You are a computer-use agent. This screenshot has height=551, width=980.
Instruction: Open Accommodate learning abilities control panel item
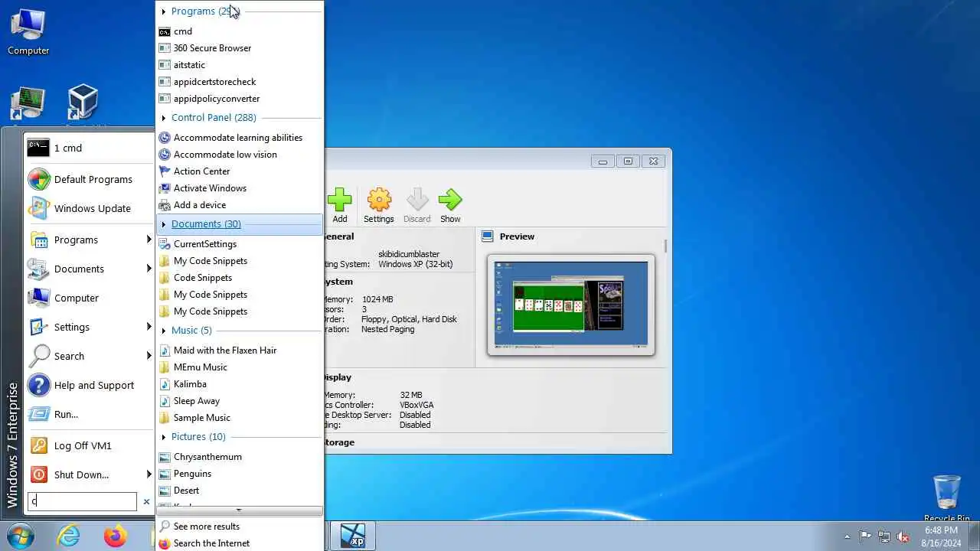point(240,138)
